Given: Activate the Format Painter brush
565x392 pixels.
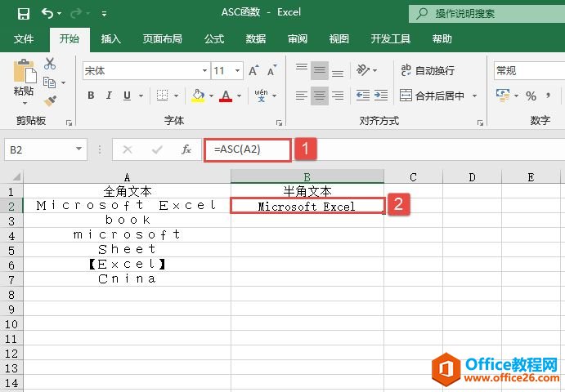Looking at the screenshot, I should click(50, 100).
